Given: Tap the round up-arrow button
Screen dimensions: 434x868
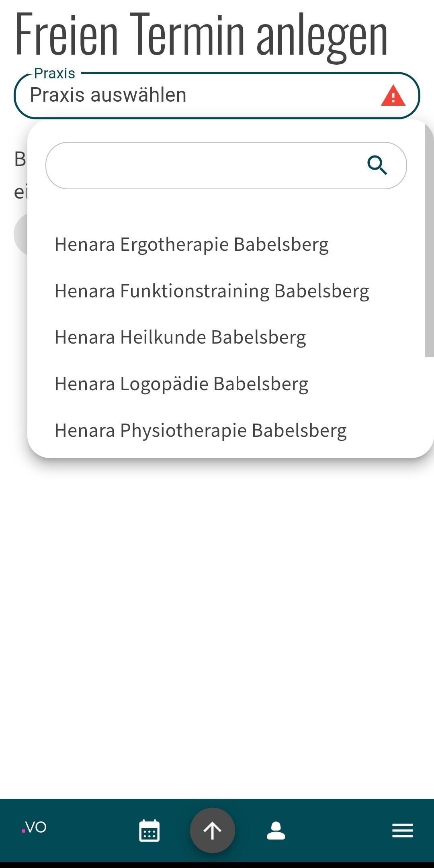Looking at the screenshot, I should click(x=212, y=830).
